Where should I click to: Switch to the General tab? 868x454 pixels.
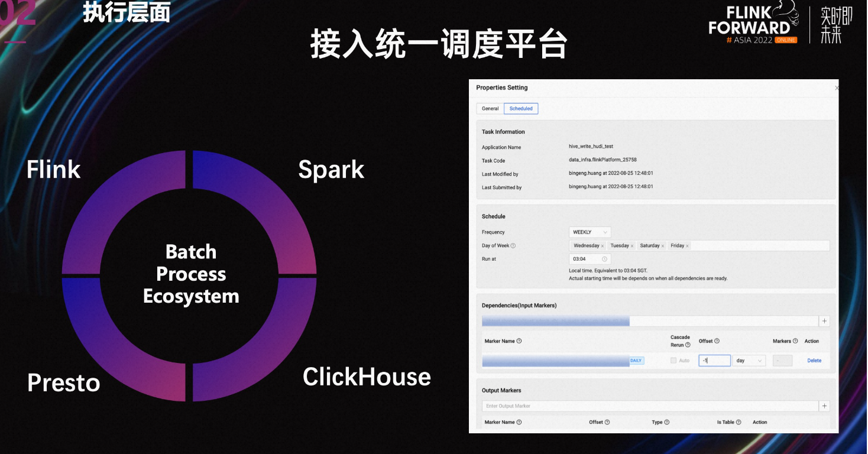(x=490, y=109)
